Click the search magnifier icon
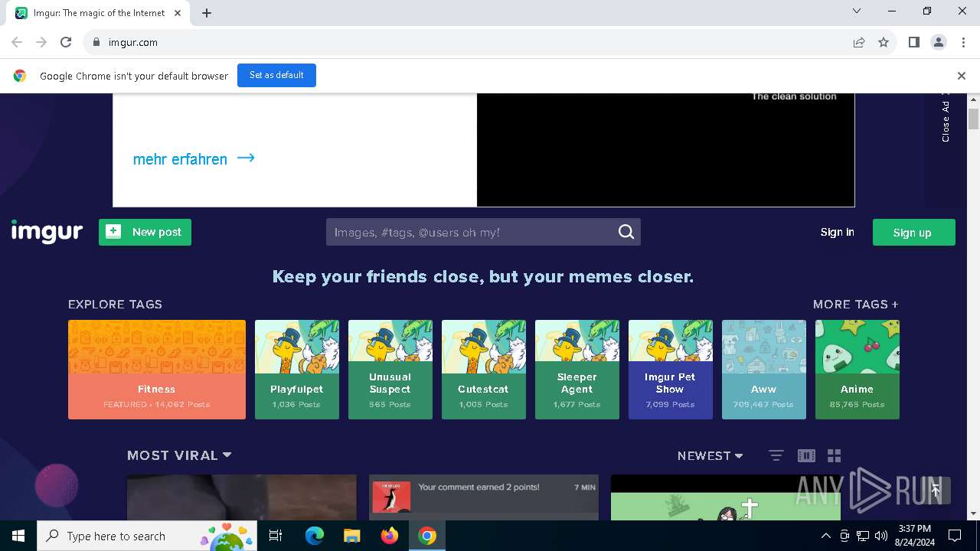 [x=626, y=232]
